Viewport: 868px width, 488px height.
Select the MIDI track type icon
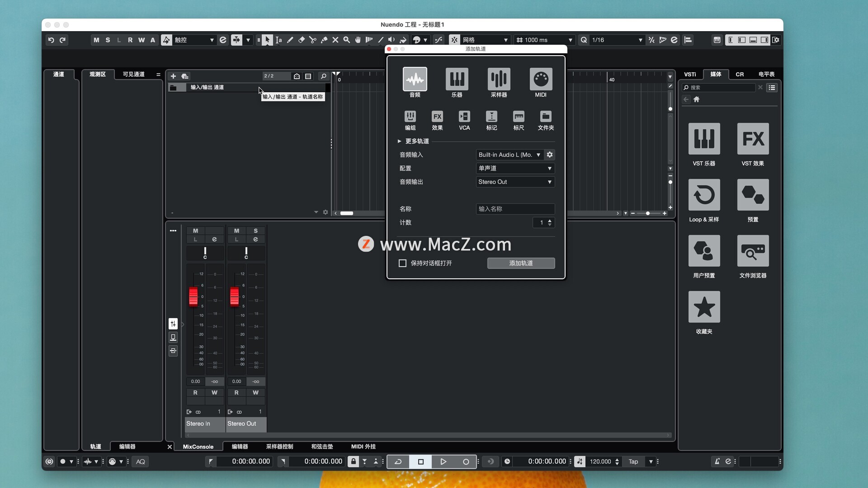tap(541, 79)
